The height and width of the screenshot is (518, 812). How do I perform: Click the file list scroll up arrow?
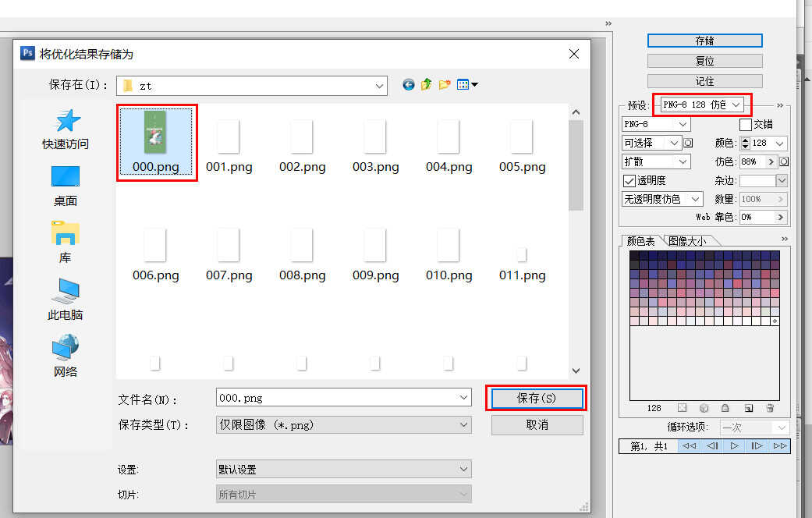pos(576,112)
